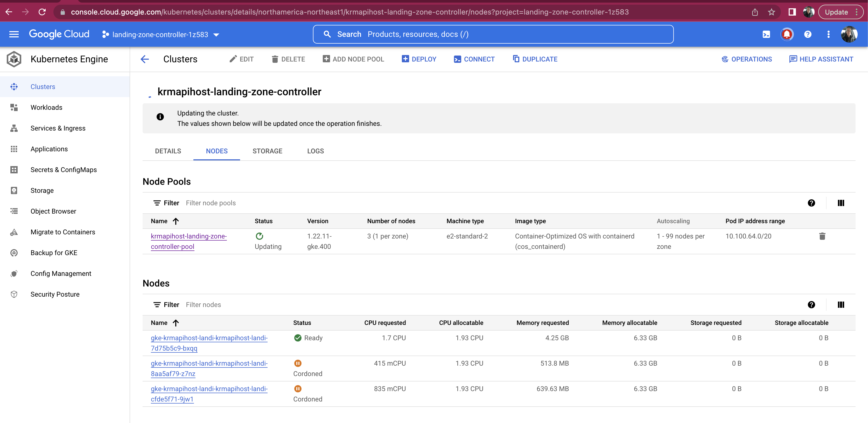868x423 pixels.
Task: Delete the Pod IP address range
Action: [x=823, y=236]
